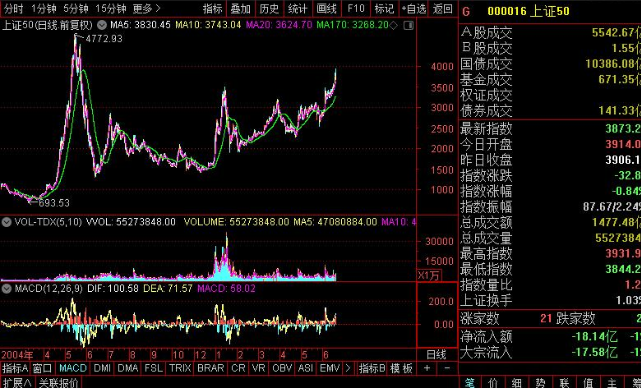Click 日线 period label below chart

(x=436, y=354)
